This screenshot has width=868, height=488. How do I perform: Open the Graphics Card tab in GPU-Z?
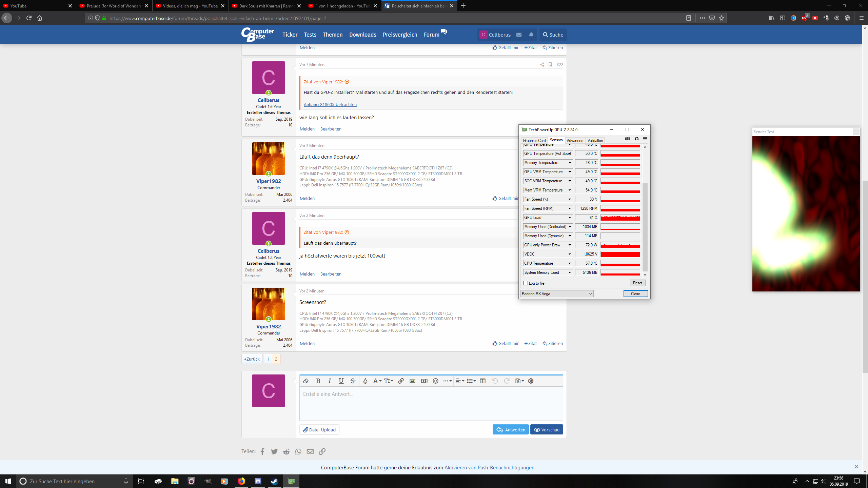coord(534,141)
